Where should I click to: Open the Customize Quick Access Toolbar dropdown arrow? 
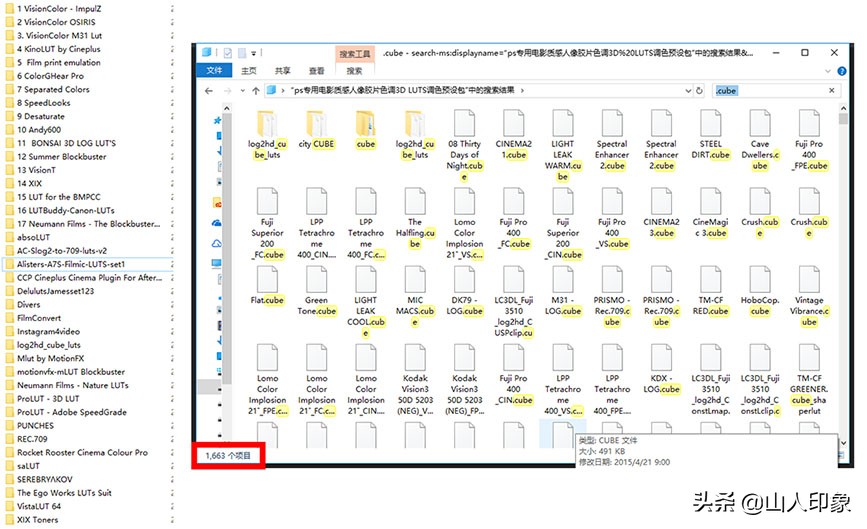(x=254, y=53)
